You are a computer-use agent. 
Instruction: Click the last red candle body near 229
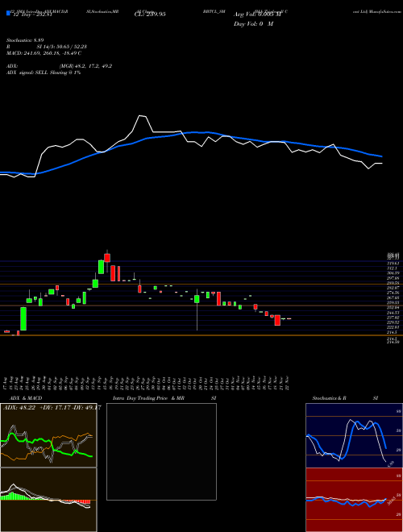277,320
